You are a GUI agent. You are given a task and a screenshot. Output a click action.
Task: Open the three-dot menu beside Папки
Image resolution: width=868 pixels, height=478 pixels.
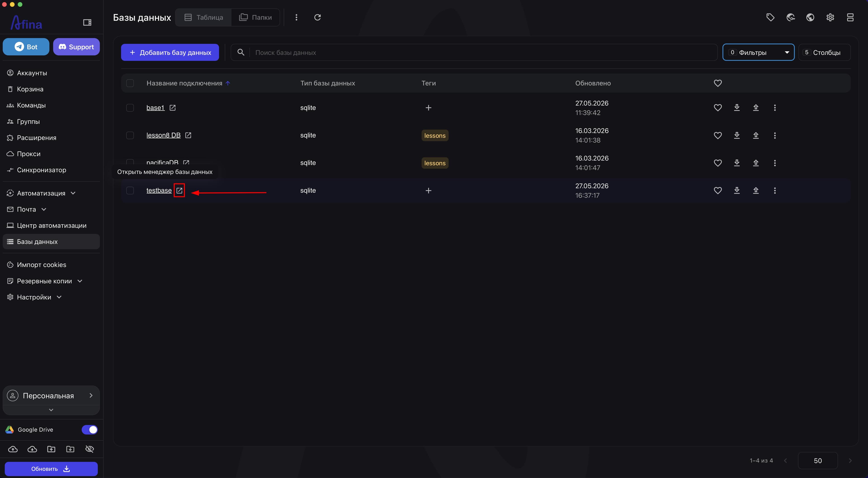click(x=296, y=17)
